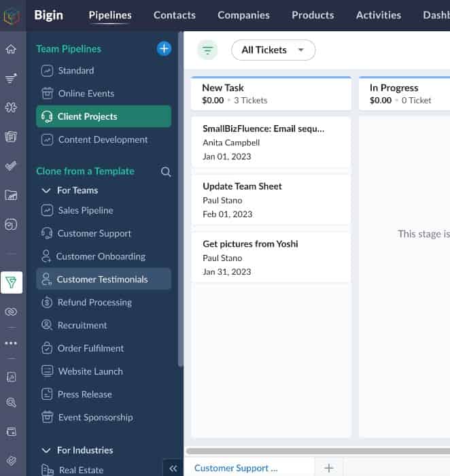Click the horizontal scrollbar under the board
This screenshot has height=476, width=450.
pyautogui.click(x=318, y=451)
